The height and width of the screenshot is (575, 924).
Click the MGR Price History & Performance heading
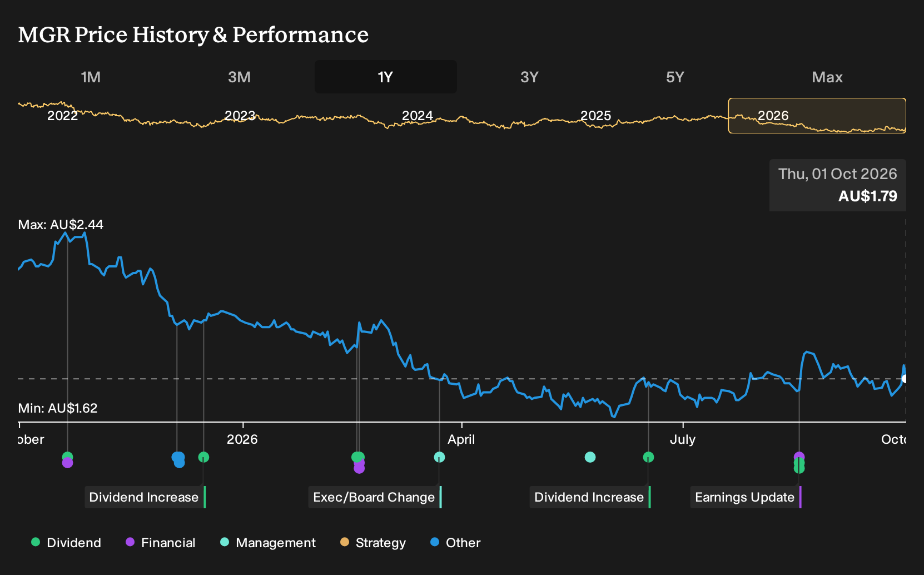[x=193, y=34]
